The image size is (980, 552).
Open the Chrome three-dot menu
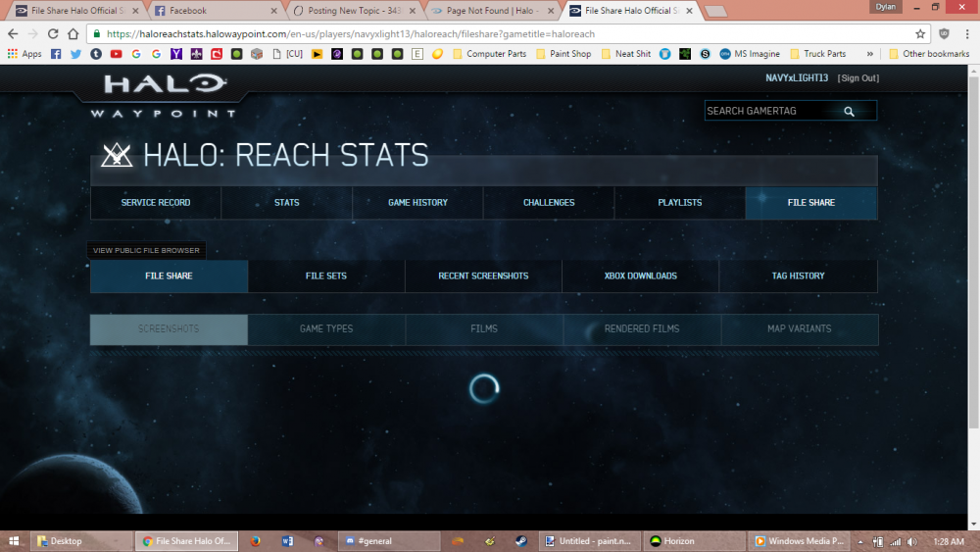(967, 33)
